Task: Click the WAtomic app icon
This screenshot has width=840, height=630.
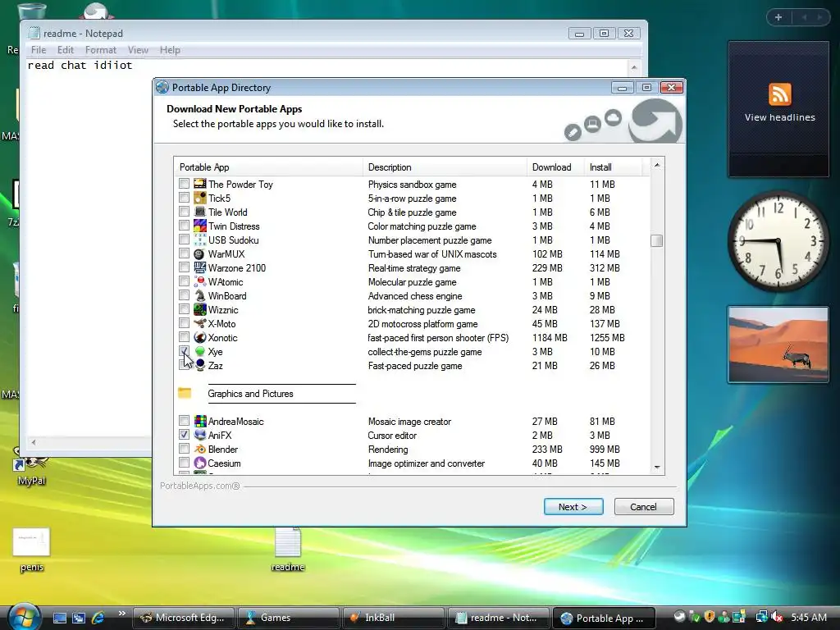Action: coord(200,281)
